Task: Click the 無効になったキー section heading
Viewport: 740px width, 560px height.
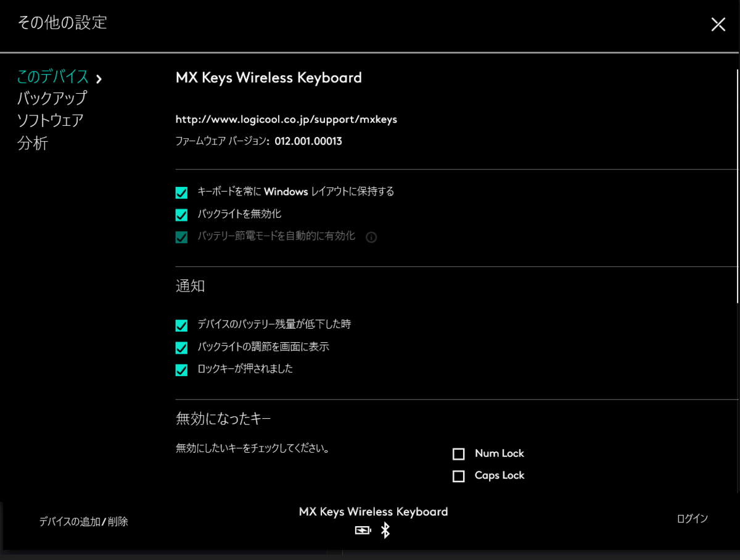Action: click(223, 419)
